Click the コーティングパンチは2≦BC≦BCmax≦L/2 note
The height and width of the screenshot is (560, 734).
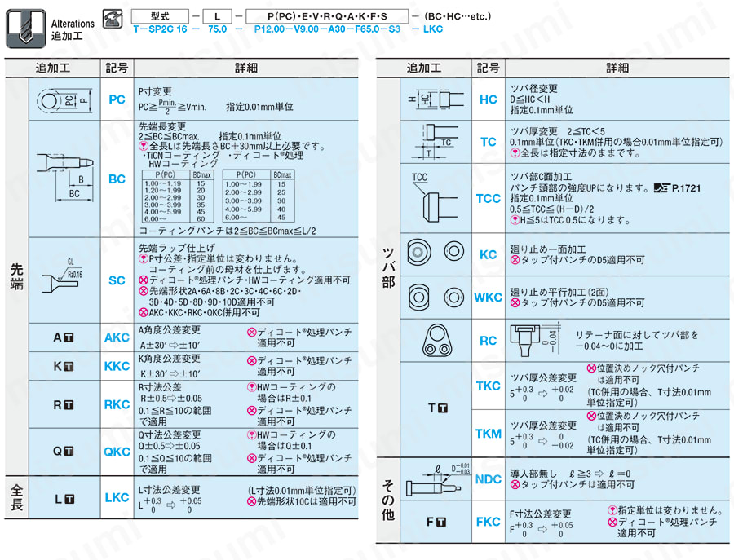pos(228,231)
